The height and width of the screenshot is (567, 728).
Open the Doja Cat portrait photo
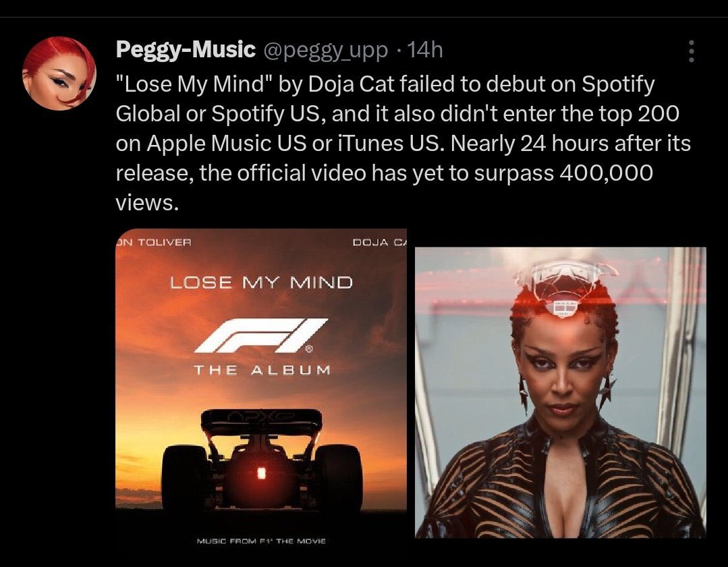[x=561, y=392]
